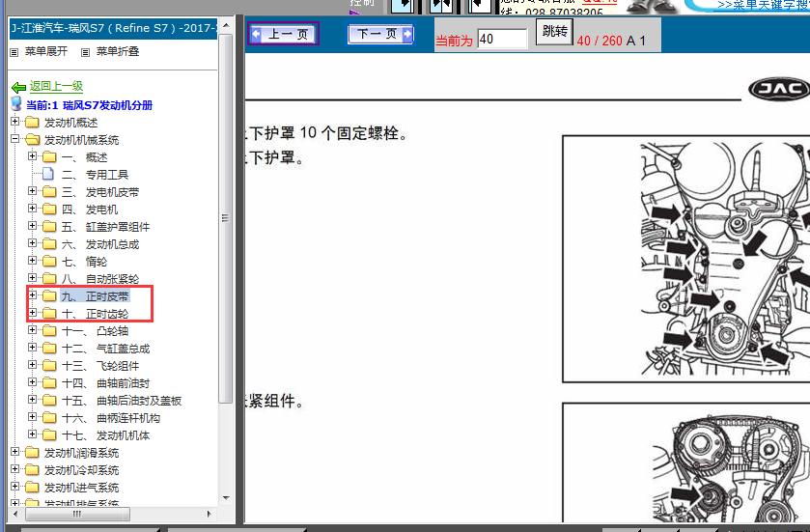Expand the 发动机概述 node
This screenshot has height=532, width=810.
point(15,122)
